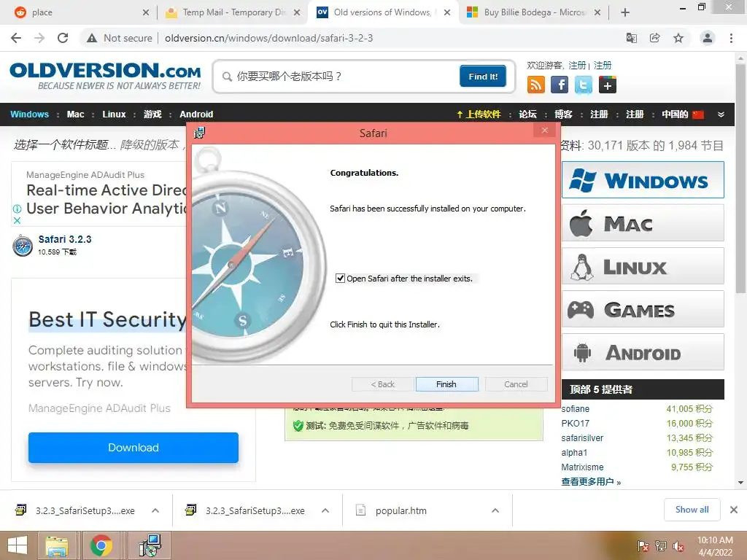Click the Find It! button
747x560 pixels.
click(483, 76)
